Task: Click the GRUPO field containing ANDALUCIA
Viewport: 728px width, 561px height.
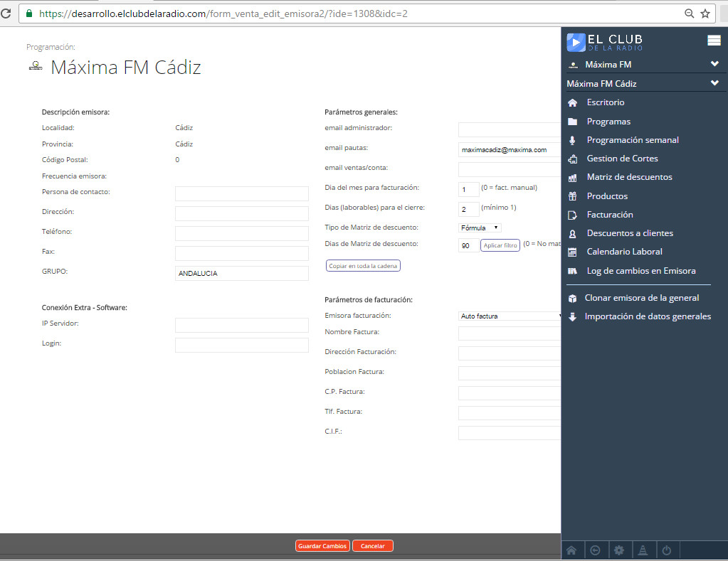Action: point(241,273)
